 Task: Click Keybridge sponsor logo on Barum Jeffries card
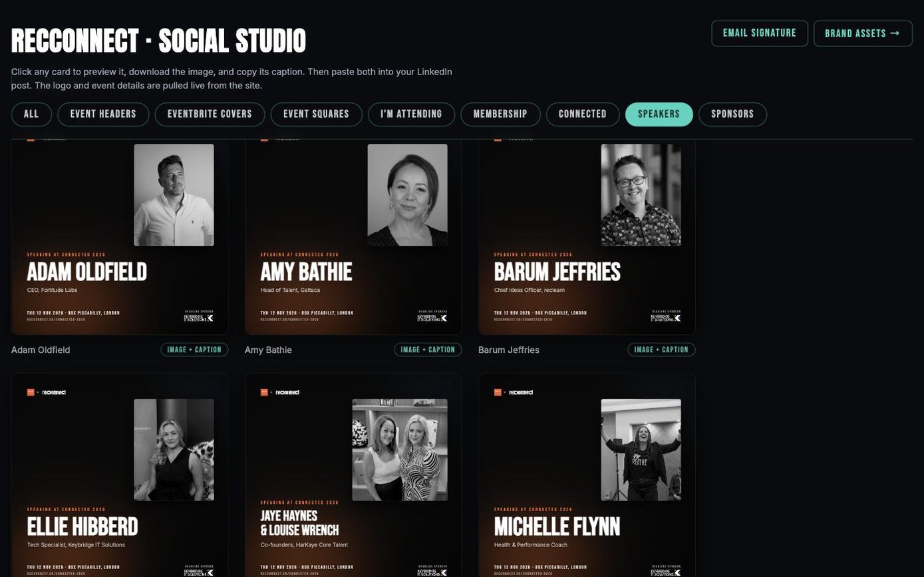[666, 316]
